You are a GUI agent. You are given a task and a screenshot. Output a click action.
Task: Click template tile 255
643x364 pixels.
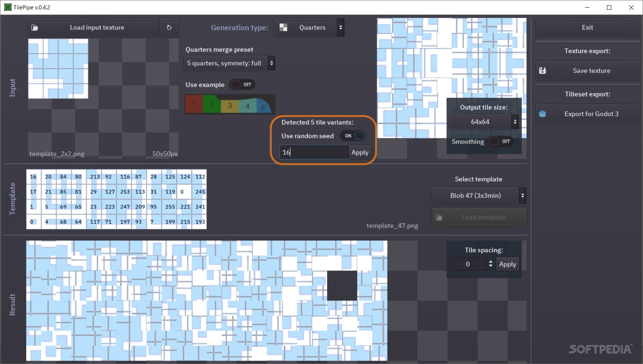click(169, 207)
